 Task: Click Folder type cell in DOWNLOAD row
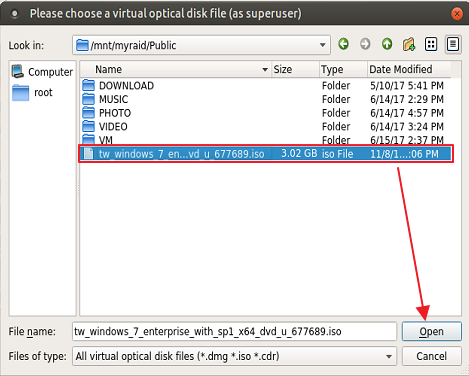click(336, 86)
